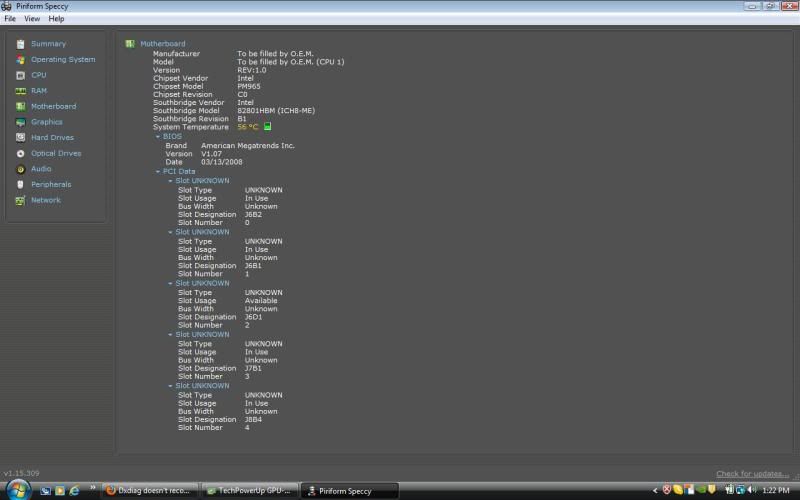Screen dimensions: 800x500
Task: Open the Operating System section icon
Action: click(20, 60)
